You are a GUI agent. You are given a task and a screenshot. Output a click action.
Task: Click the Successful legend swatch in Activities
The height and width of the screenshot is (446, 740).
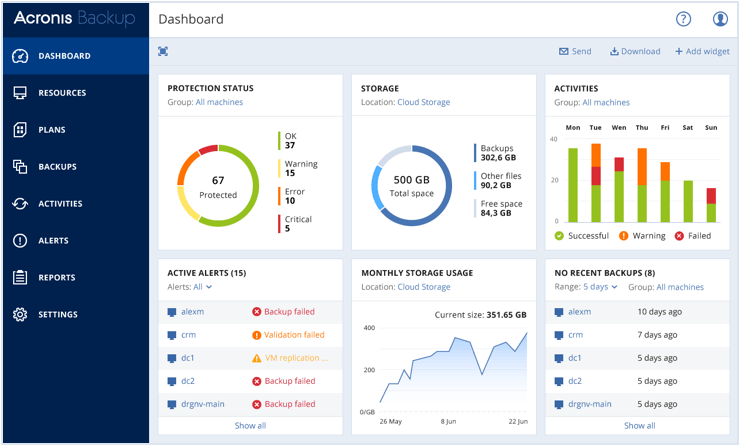[560, 236]
